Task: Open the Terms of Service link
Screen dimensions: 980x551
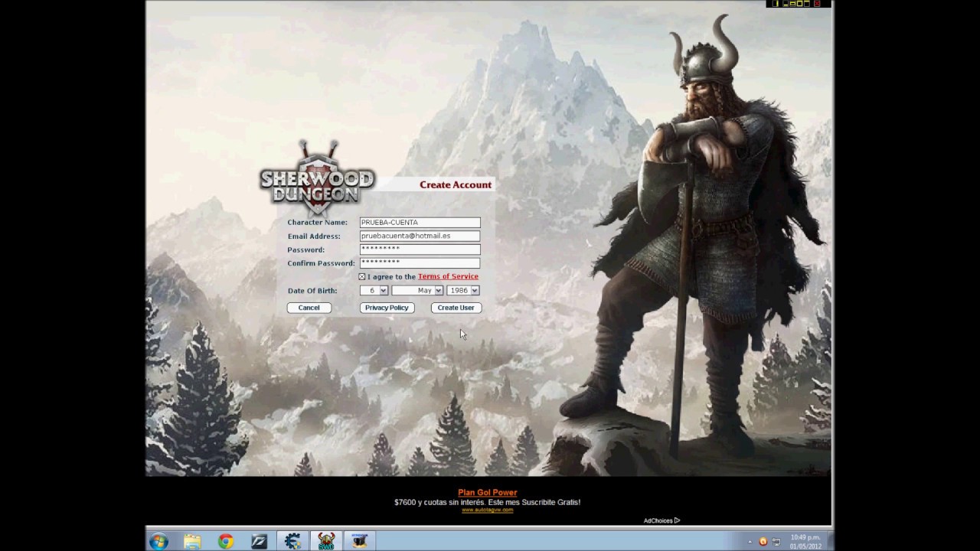Action: click(x=448, y=276)
